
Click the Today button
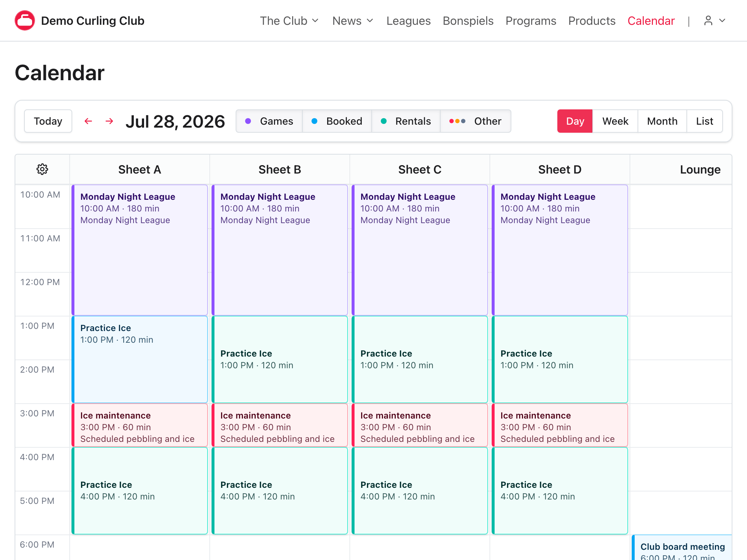click(48, 121)
